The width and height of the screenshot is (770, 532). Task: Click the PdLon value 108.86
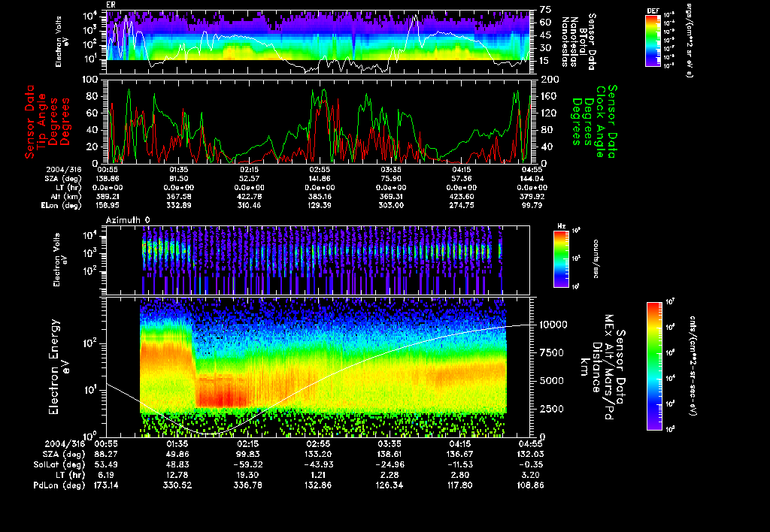pyautogui.click(x=532, y=485)
